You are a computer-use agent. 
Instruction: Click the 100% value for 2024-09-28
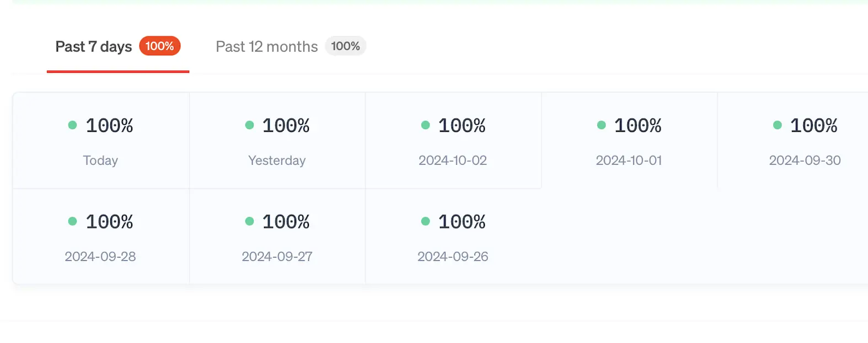[x=109, y=221]
